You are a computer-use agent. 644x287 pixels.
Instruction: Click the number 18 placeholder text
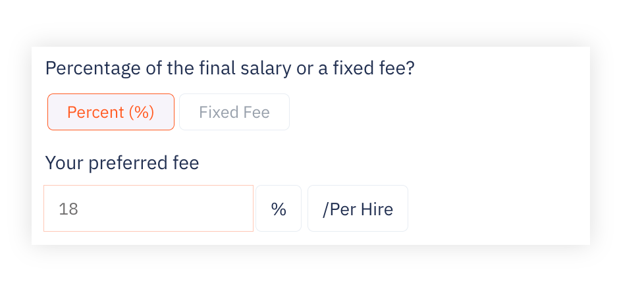68,209
